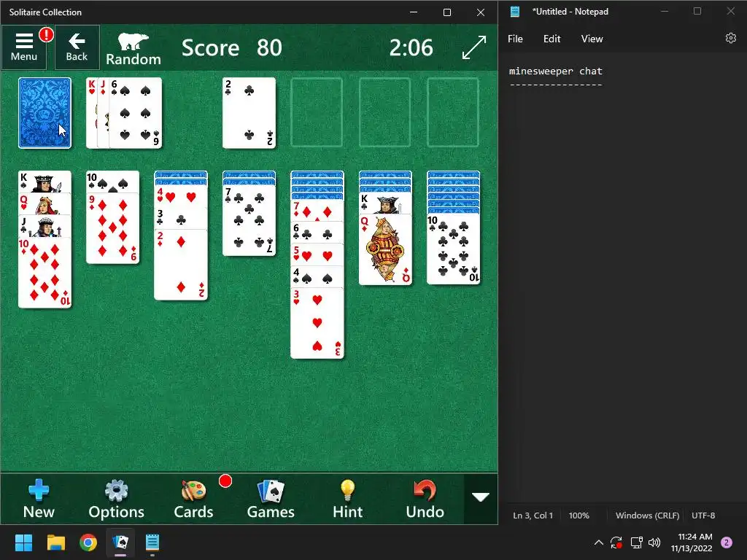Click the sync tray icon with red dot
The image size is (747, 560).
pos(616,542)
